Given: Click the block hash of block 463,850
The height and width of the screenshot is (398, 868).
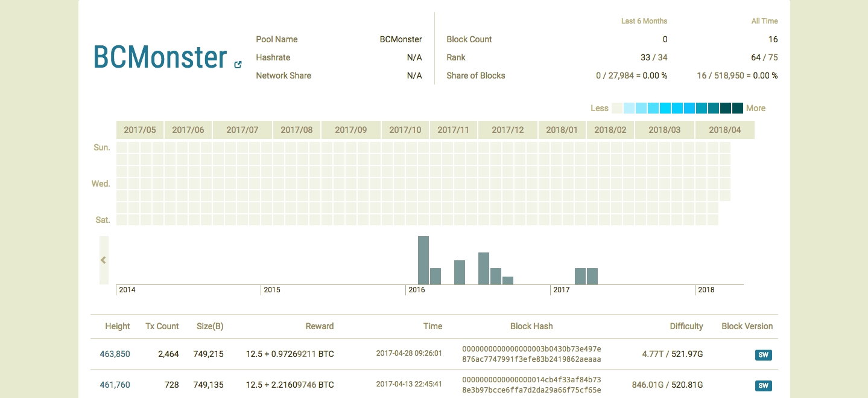Looking at the screenshot, I should [531, 354].
